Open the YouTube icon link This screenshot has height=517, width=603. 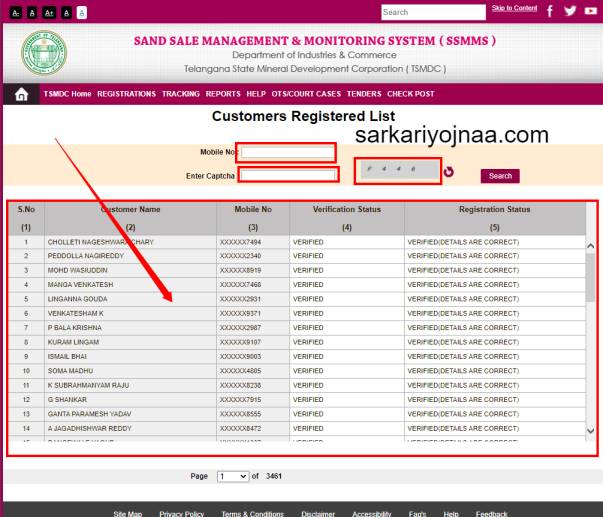590,11
